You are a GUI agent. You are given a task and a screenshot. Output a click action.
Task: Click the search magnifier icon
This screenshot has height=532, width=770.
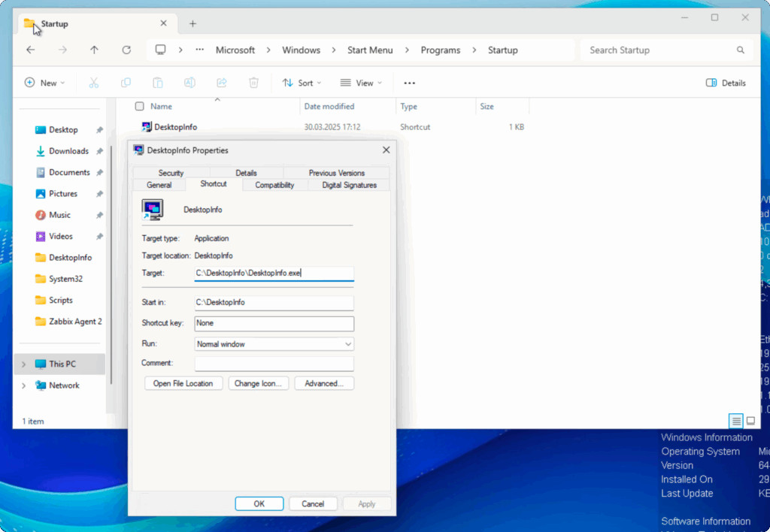[x=741, y=50]
